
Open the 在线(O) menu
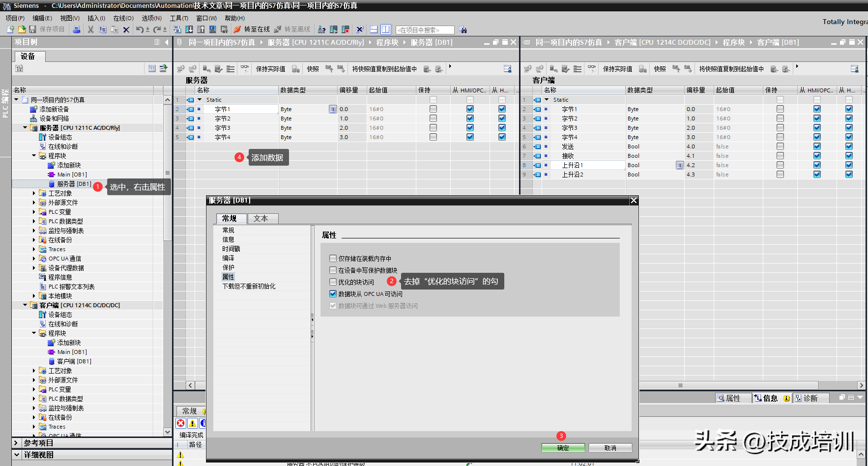coord(123,18)
